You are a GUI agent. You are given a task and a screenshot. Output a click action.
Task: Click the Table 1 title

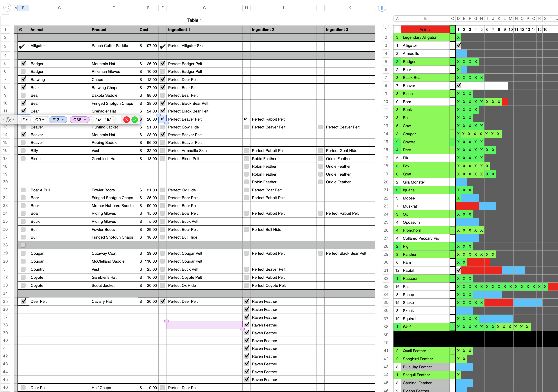194,20
